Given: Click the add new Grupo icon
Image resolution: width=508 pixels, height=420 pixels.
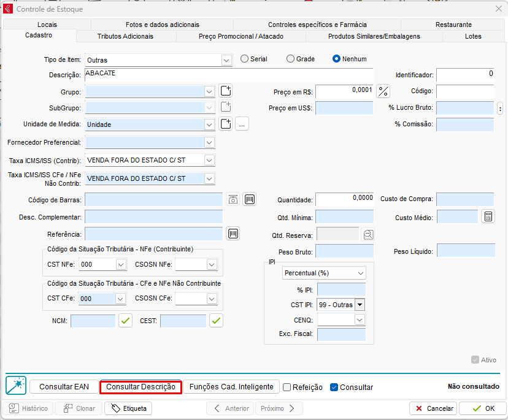Looking at the screenshot, I should click(226, 91).
